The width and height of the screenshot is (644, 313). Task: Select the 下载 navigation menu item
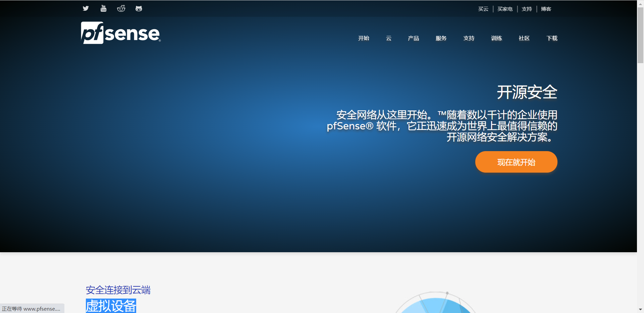[x=552, y=38]
